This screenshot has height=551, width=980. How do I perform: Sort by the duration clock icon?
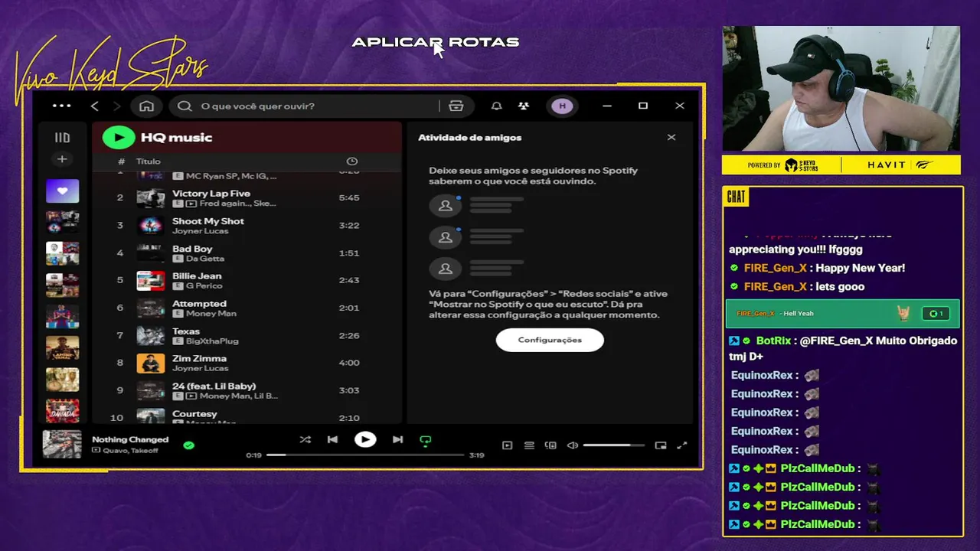point(352,161)
